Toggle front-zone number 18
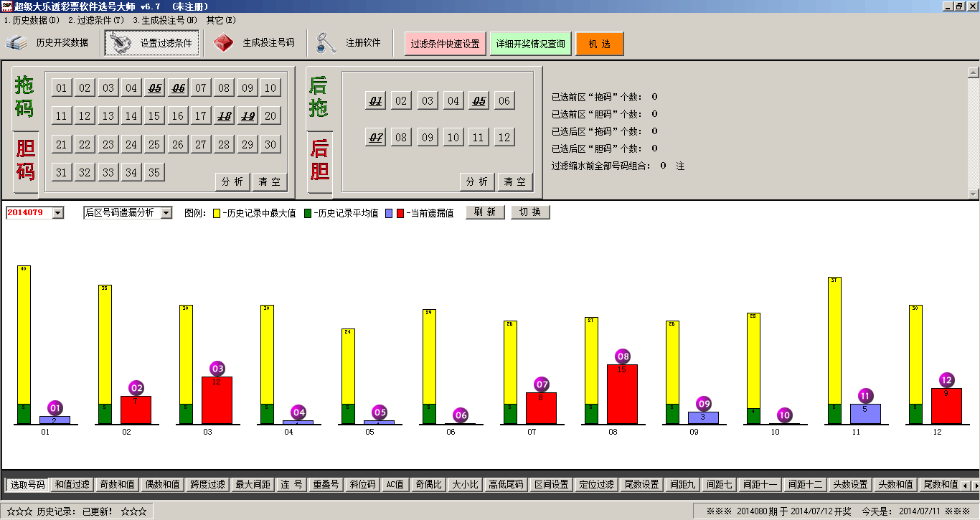Viewport: 980px width, 520px height. [225, 116]
